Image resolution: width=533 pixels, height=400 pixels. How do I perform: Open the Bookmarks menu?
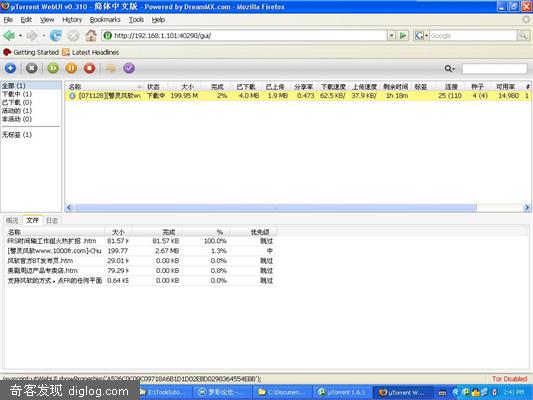(105, 20)
